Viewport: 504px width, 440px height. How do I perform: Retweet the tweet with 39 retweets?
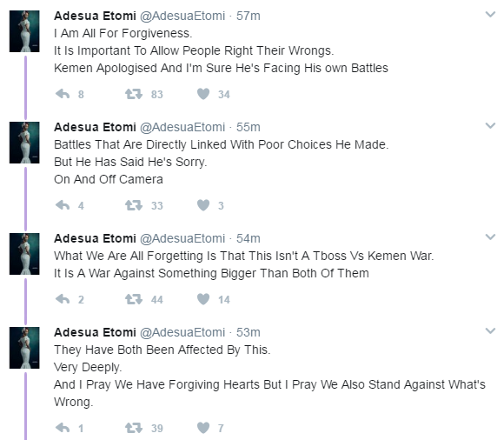pyautogui.click(x=134, y=428)
